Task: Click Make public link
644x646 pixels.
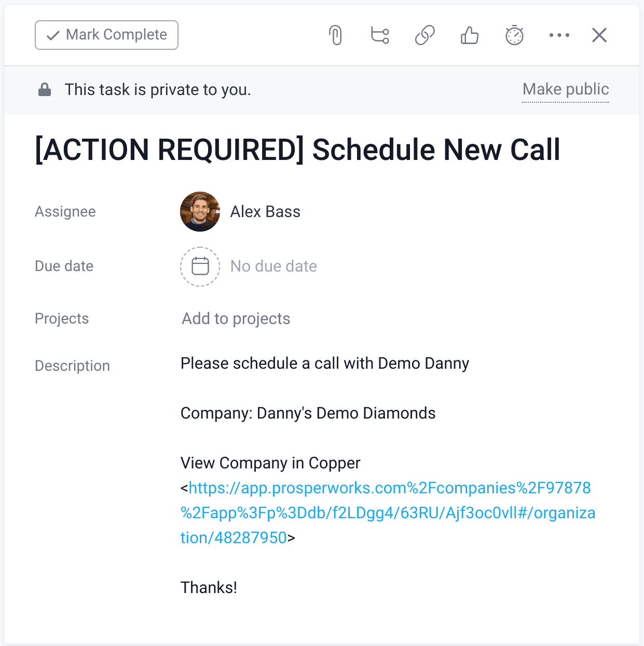Action: (565, 89)
